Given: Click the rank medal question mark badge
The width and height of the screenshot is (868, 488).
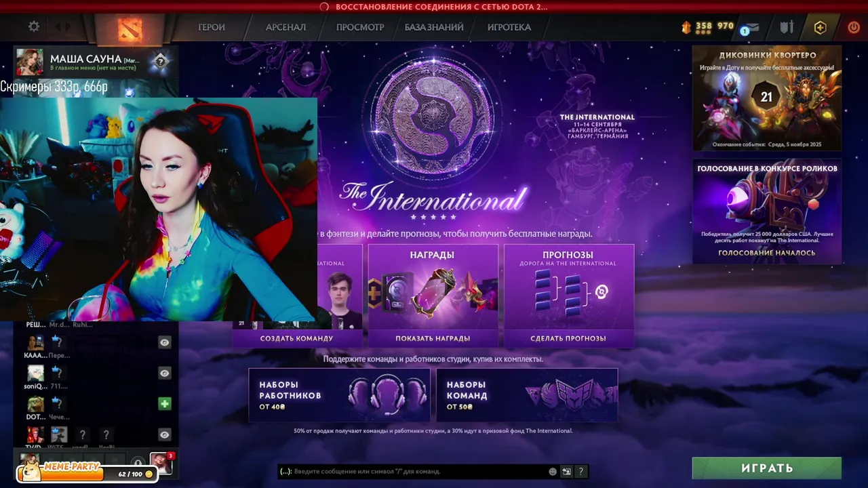Looking at the screenshot, I should (160, 61).
